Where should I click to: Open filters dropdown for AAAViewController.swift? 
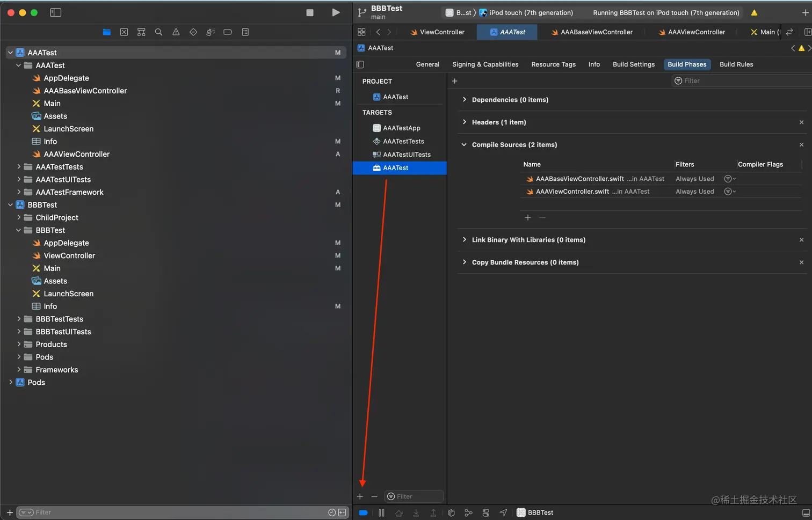(730, 192)
